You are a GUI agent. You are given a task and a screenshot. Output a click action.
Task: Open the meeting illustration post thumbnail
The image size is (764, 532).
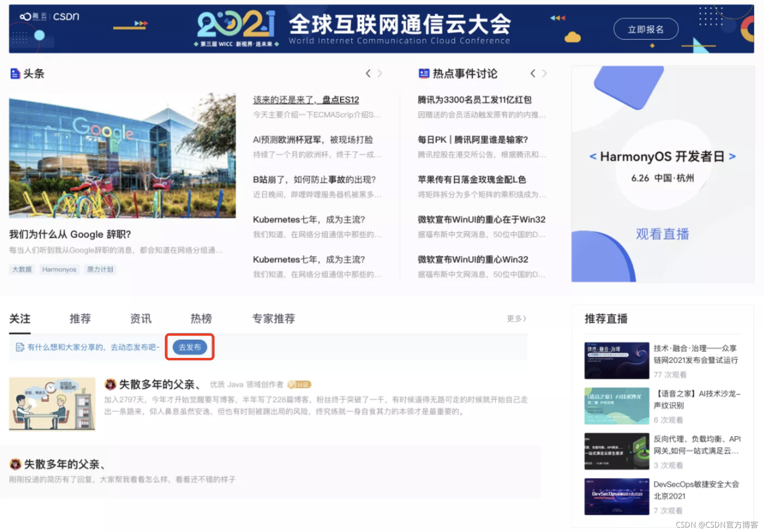point(52,404)
